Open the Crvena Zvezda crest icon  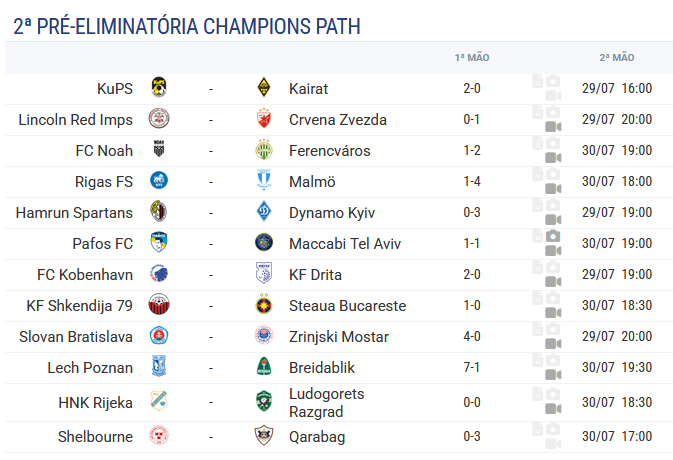264,118
